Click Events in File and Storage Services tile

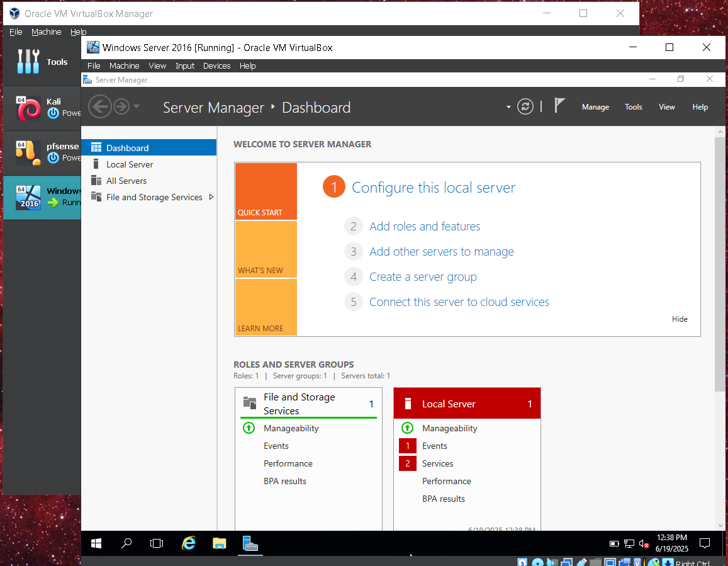pyautogui.click(x=276, y=446)
